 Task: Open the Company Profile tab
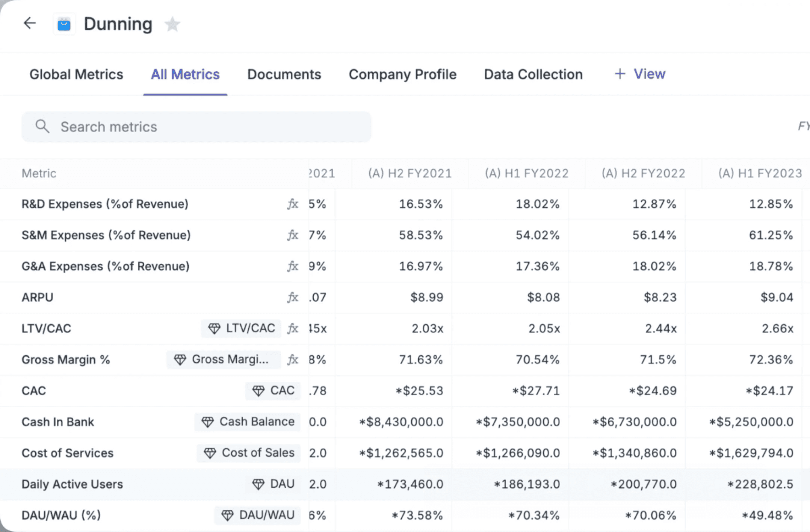click(402, 74)
